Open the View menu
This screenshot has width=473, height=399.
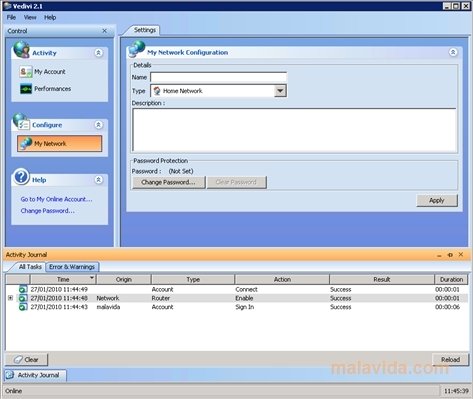[30, 17]
